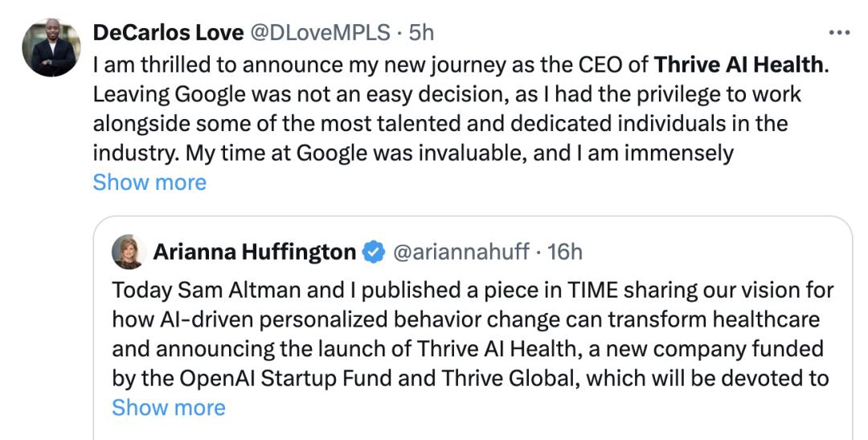Click the @ariannahuff handle

coord(461,253)
